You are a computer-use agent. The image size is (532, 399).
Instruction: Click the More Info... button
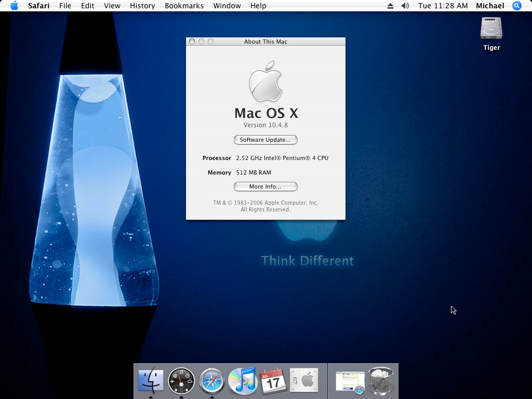coord(265,187)
